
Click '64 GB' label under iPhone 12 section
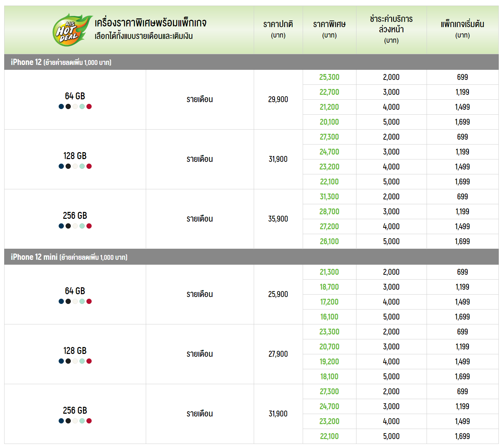pos(75,96)
